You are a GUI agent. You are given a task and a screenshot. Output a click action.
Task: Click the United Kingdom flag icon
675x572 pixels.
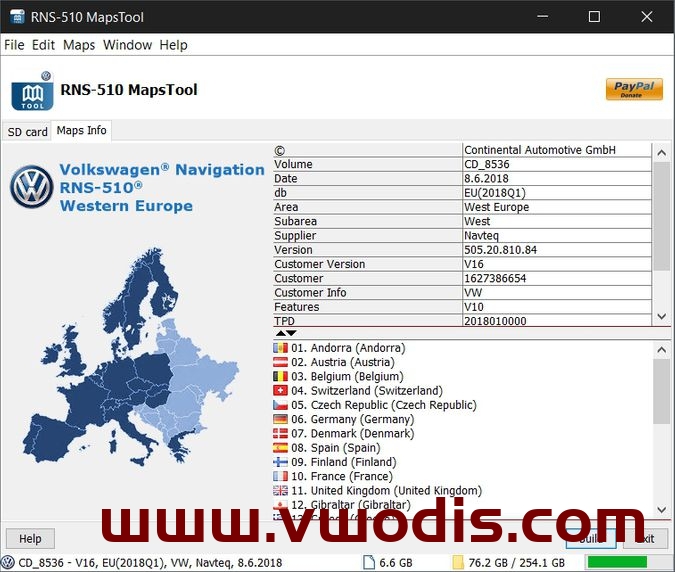click(280, 490)
